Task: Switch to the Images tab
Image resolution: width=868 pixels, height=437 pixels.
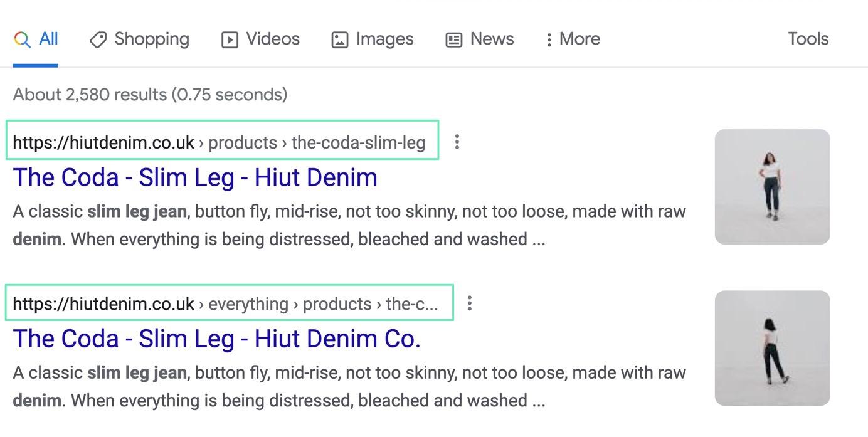Action: [x=373, y=39]
